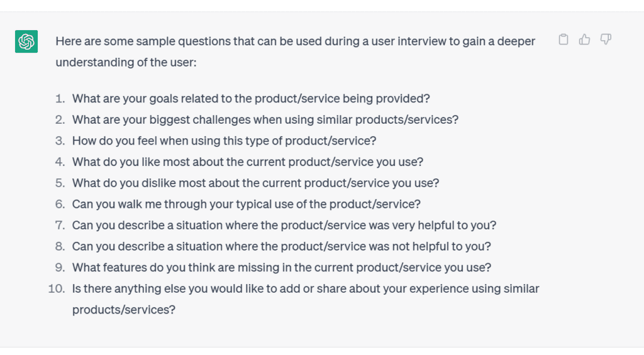The width and height of the screenshot is (644, 355).
Task: Select the 'very helpful to you' question
Action: click(x=284, y=225)
